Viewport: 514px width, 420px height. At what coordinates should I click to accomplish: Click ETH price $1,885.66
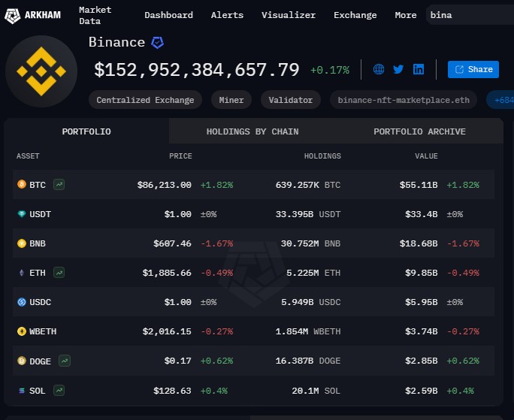coord(167,273)
